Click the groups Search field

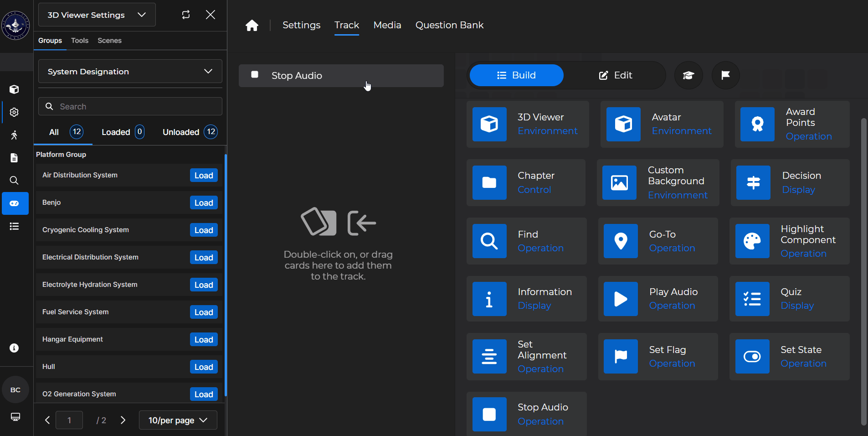click(130, 106)
